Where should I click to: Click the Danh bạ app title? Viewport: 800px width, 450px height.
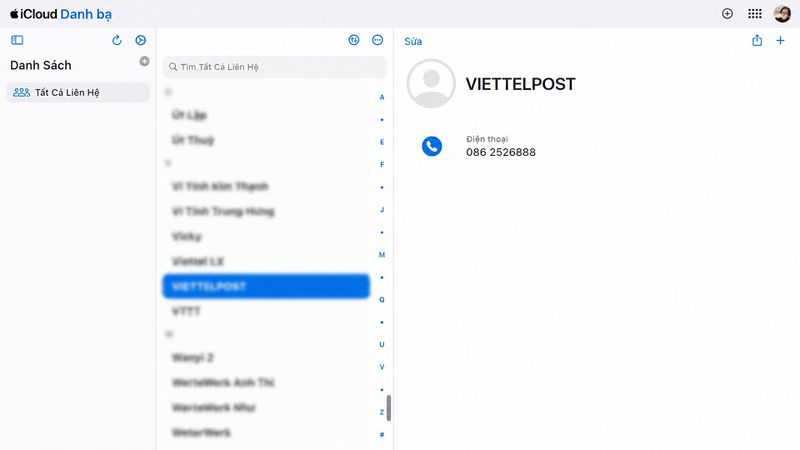(x=86, y=14)
